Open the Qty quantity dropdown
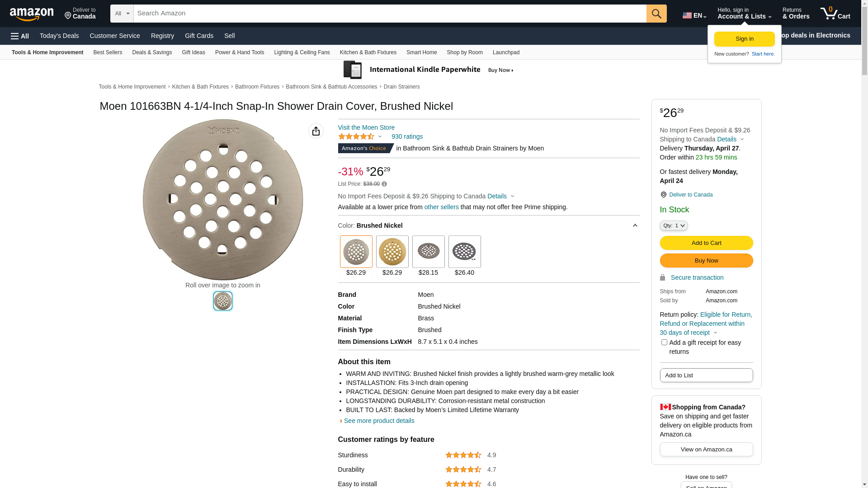This screenshot has height=488, width=868. [674, 225]
